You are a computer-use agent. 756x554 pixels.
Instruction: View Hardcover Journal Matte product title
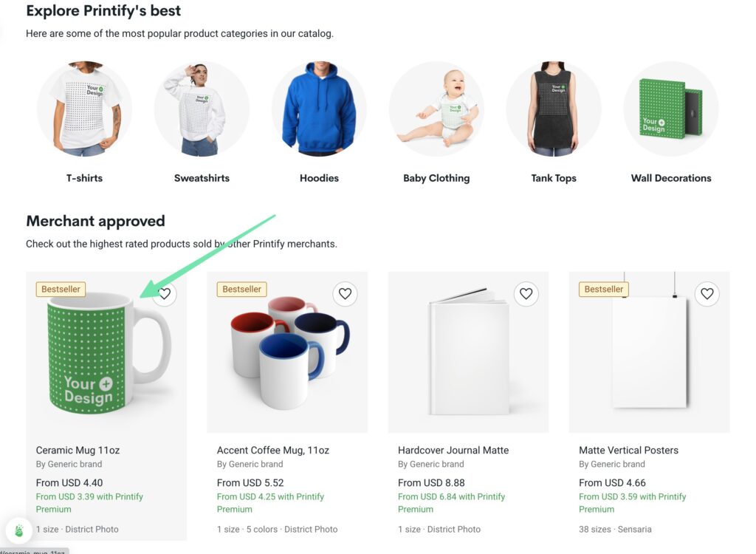tap(453, 450)
